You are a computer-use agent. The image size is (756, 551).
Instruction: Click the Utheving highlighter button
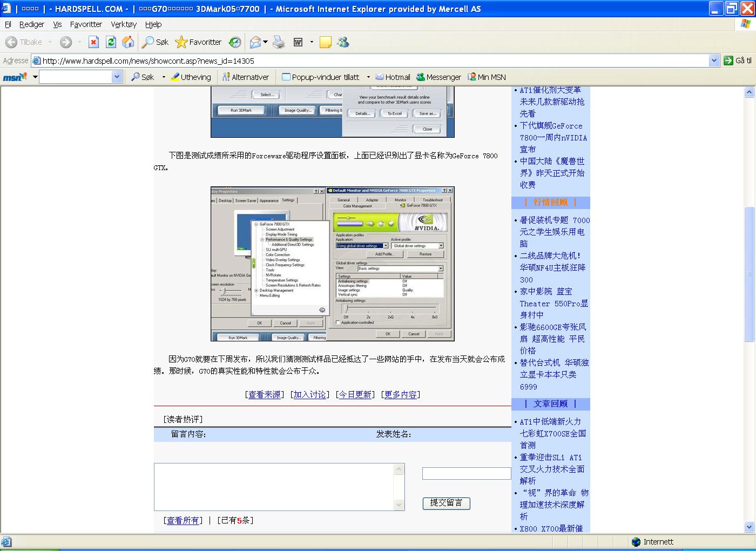click(191, 77)
